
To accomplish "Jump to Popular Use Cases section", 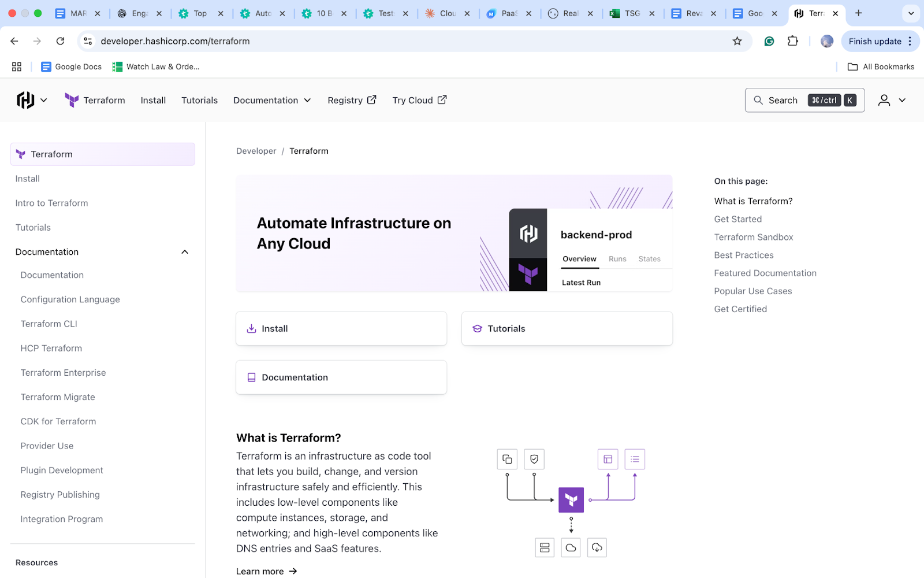I will [753, 291].
